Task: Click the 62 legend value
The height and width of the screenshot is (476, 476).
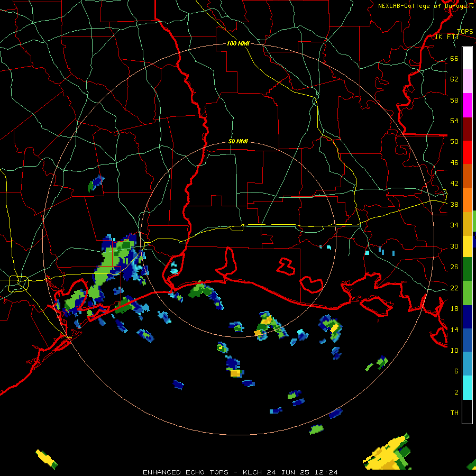Action: pos(454,79)
